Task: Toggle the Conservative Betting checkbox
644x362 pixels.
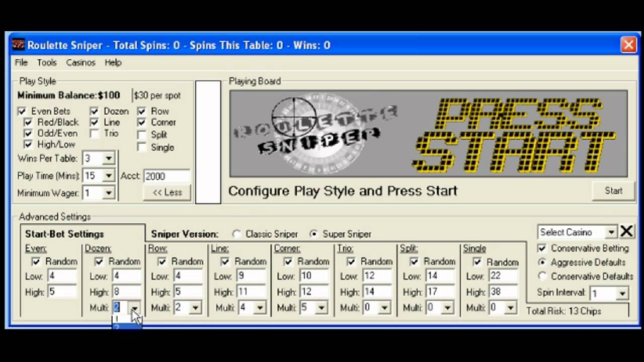Action: point(542,248)
